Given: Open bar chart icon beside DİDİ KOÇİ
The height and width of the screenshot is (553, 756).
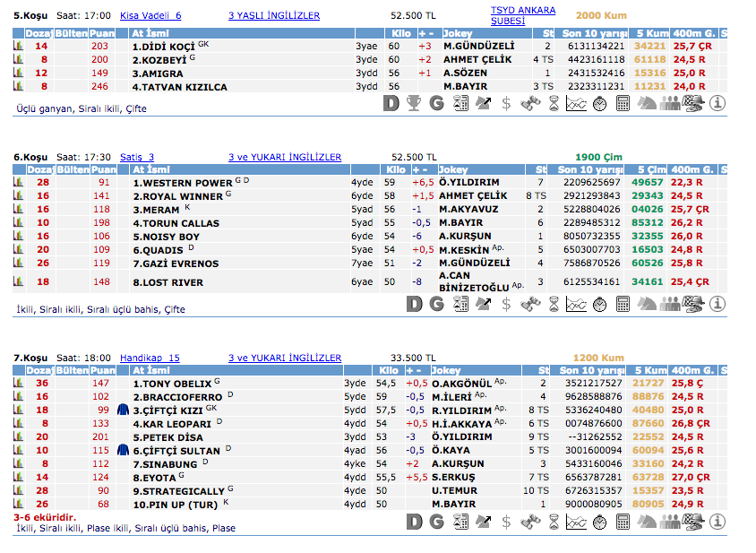Looking at the screenshot, I should click(x=18, y=46).
